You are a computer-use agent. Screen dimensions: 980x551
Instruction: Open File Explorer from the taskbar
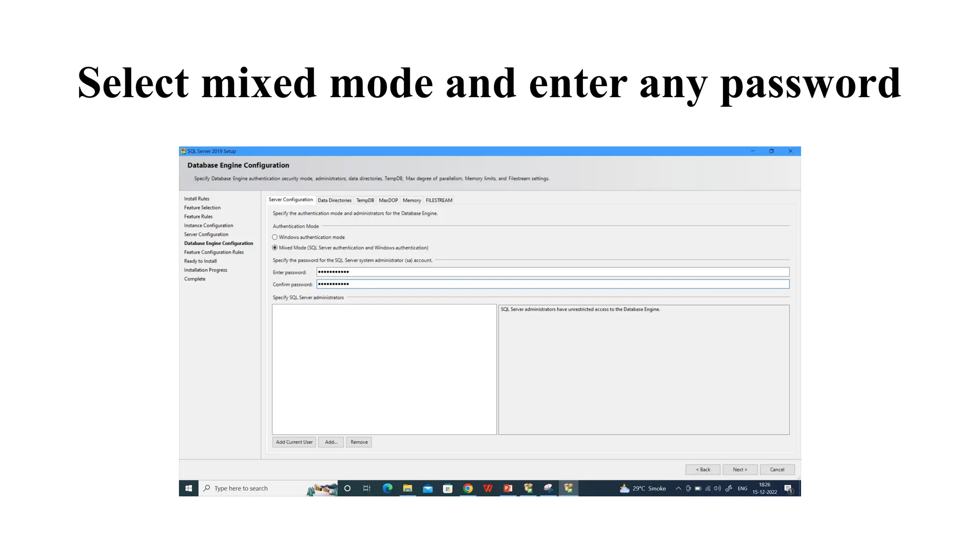tap(408, 488)
